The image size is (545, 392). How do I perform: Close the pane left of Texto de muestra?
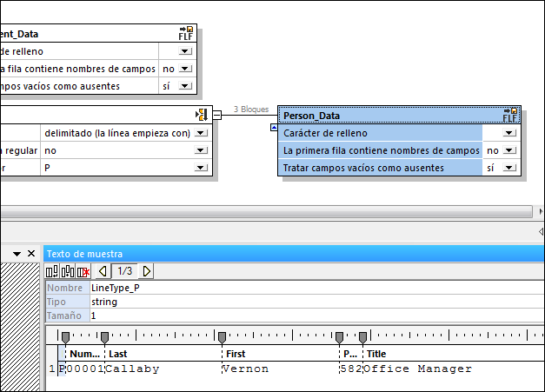[31, 253]
